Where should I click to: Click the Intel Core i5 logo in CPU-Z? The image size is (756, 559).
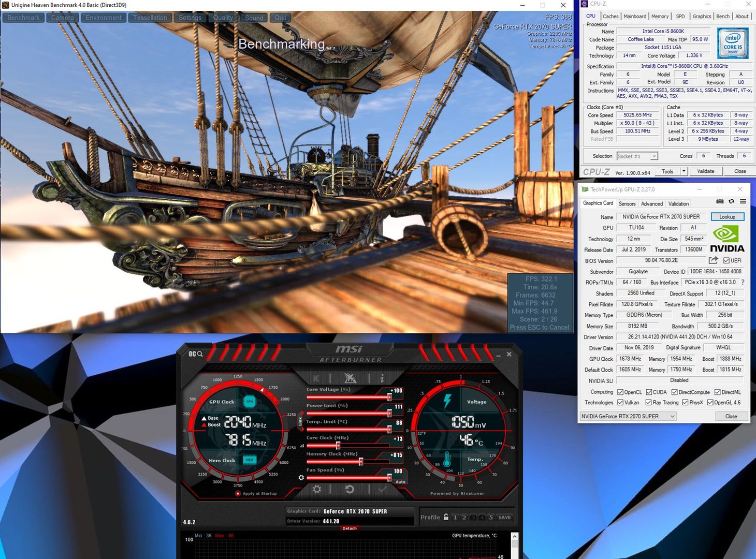732,43
